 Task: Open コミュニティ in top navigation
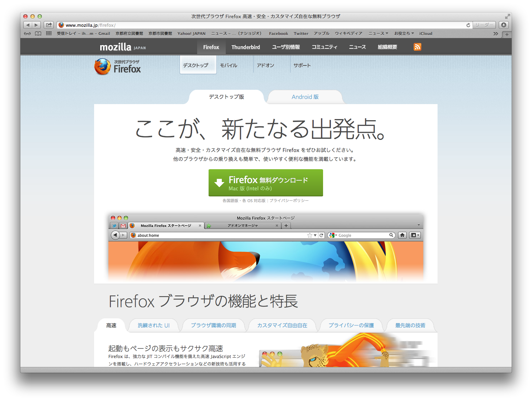(x=324, y=47)
